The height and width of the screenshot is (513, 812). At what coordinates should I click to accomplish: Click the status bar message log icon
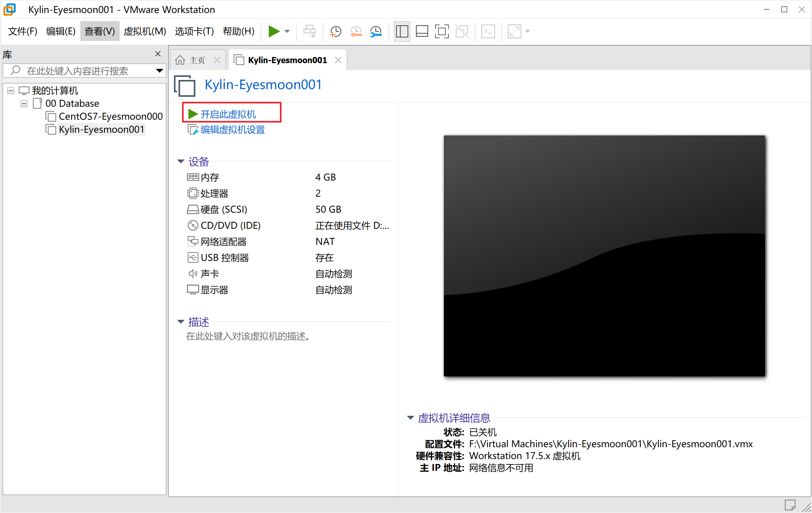click(x=790, y=505)
